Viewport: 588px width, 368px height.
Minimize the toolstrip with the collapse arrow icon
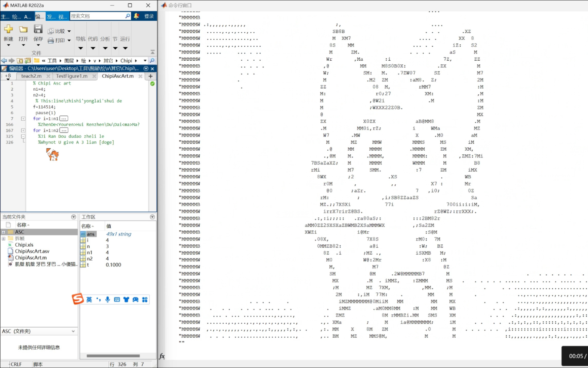[152, 52]
